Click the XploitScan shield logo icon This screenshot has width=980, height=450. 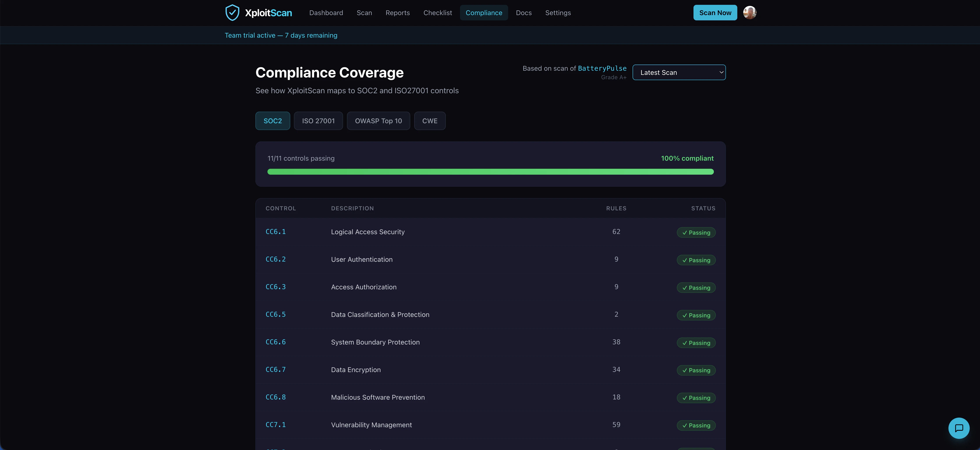[232, 12]
